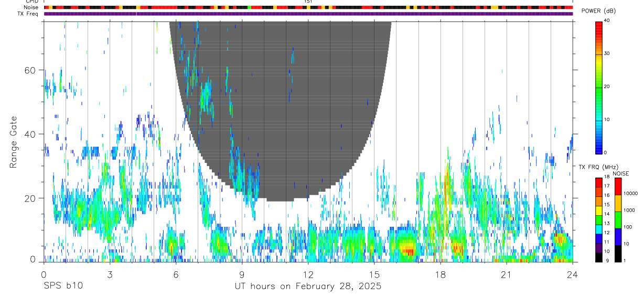Click x-axis tick label 24
The height and width of the screenshot is (297, 644).
573,274
